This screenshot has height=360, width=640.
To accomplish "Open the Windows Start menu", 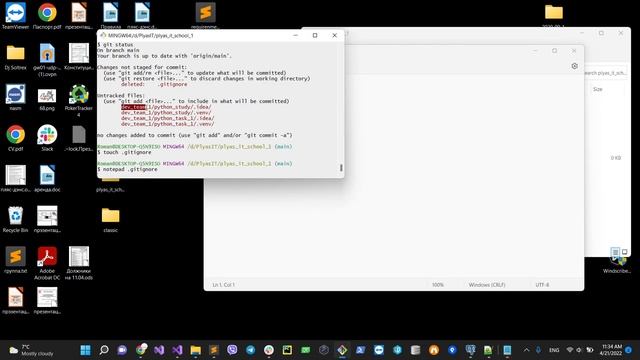I will [x=86, y=350].
